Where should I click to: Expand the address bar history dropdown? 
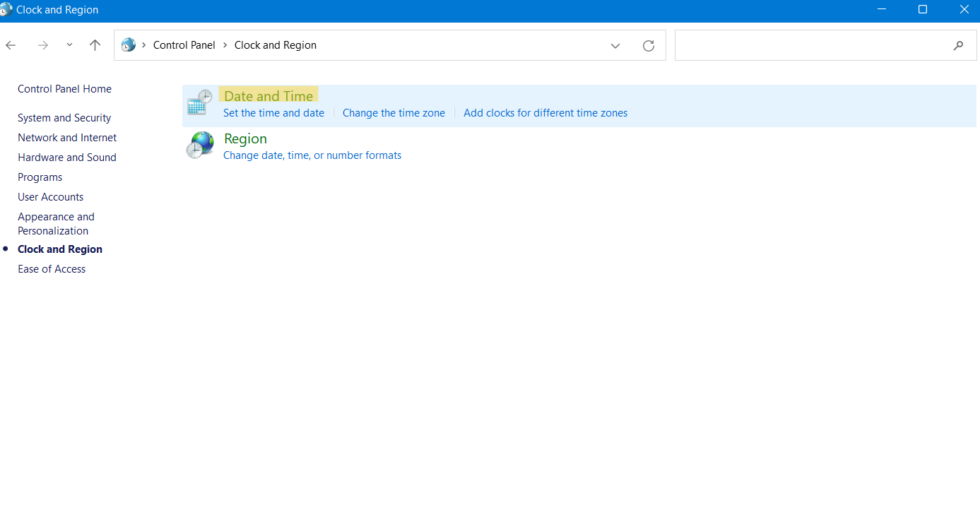click(615, 45)
